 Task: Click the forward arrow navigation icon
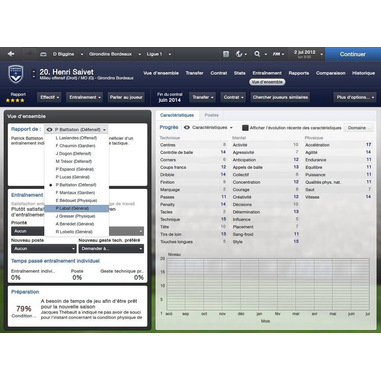29,54
